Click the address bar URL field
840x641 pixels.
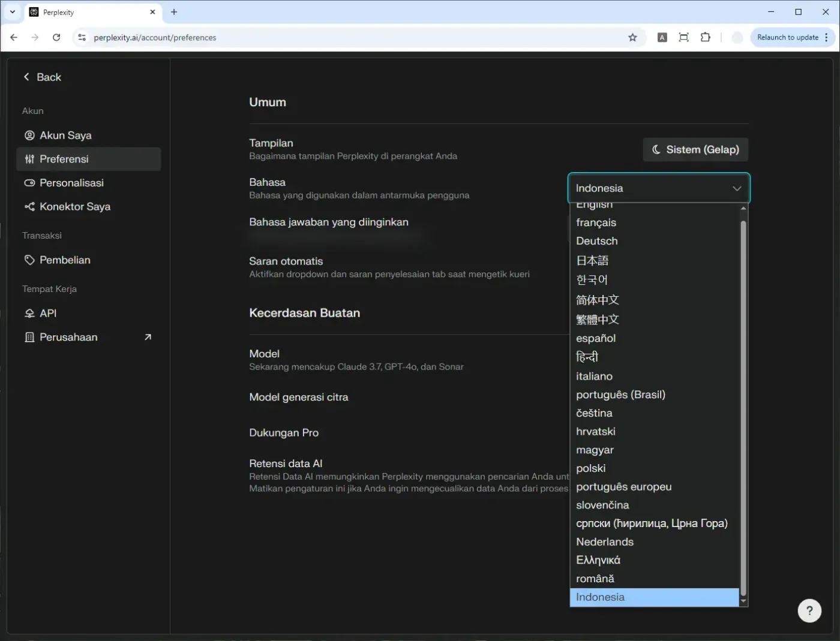coord(354,37)
